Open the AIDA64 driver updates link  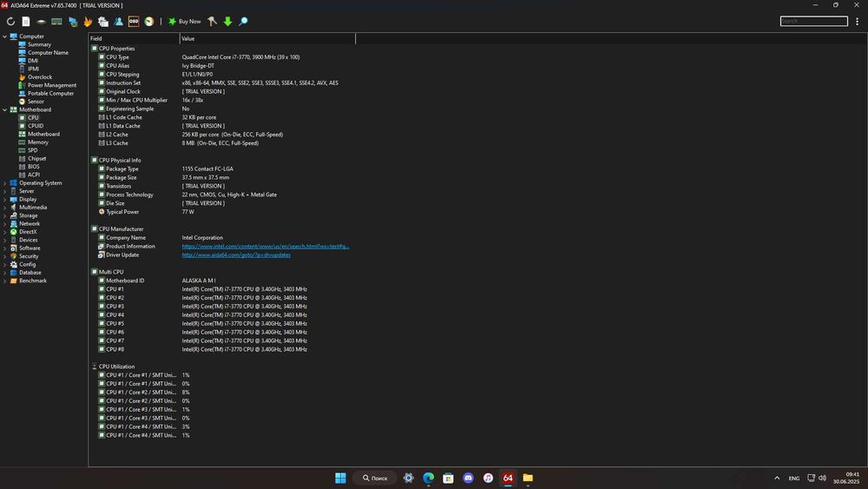point(236,255)
